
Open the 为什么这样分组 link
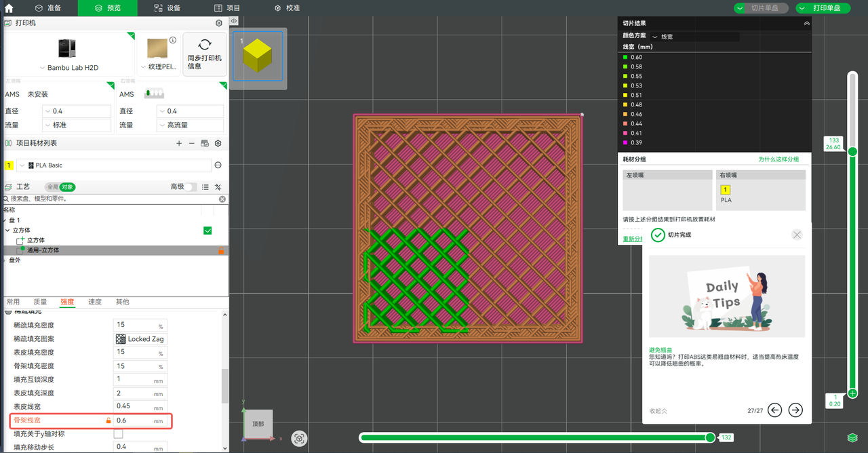(778, 159)
